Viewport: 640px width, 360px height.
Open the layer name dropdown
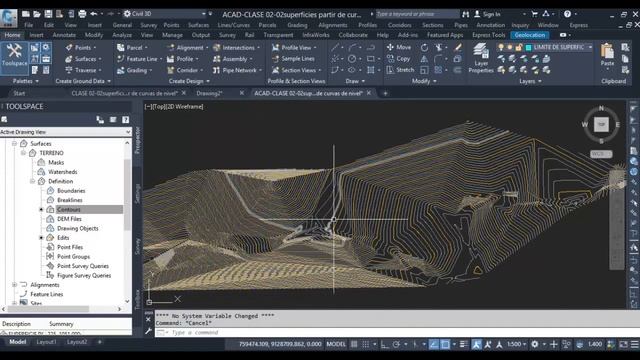(x=562, y=47)
